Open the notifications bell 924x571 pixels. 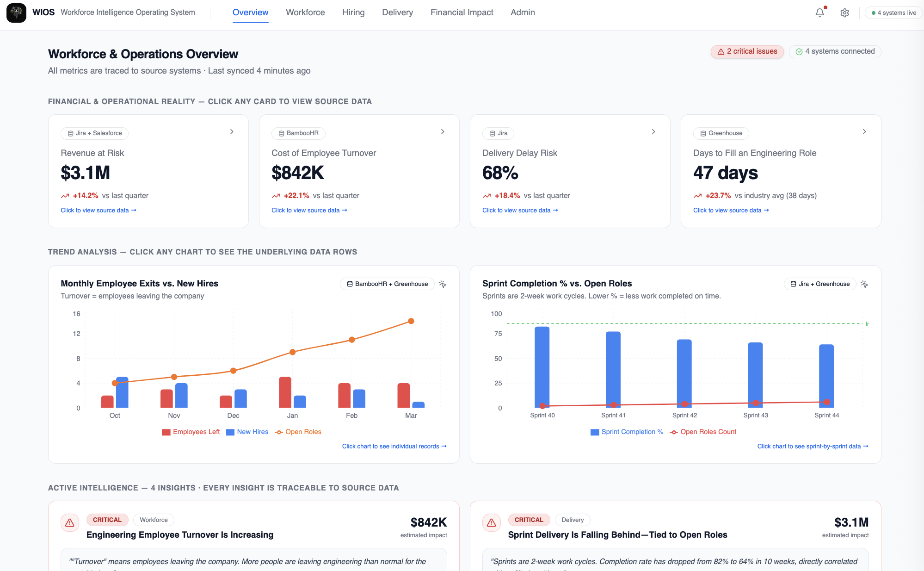(x=819, y=12)
